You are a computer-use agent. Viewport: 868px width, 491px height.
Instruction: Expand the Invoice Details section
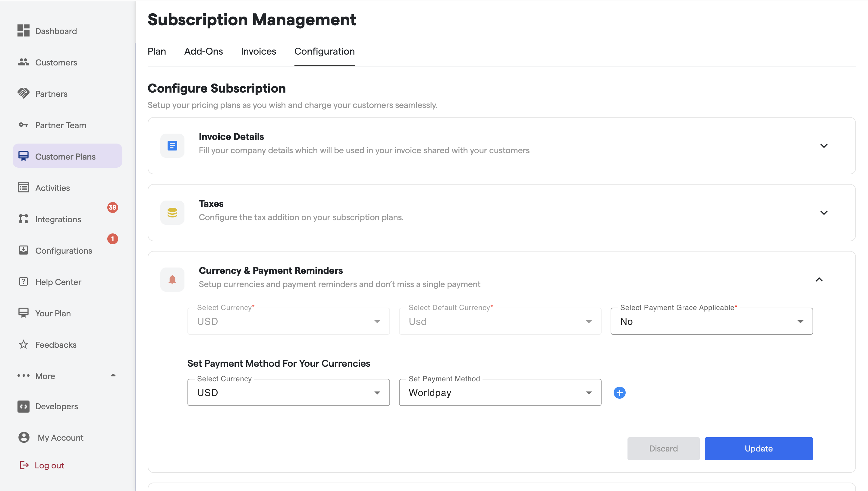click(823, 146)
